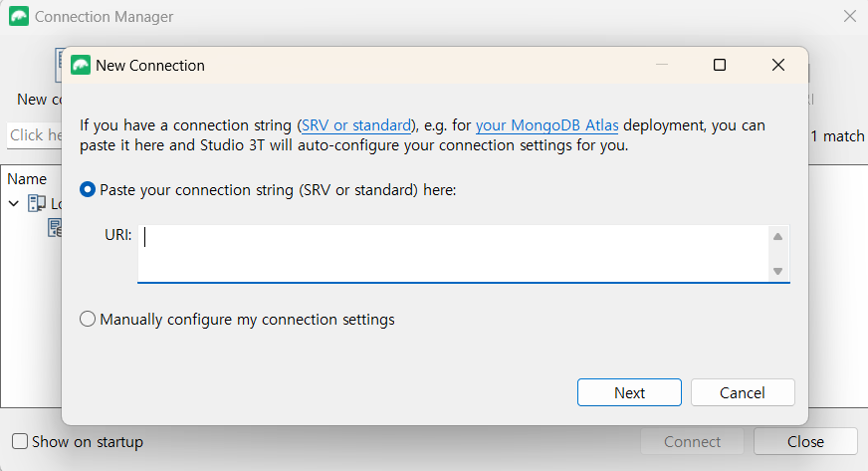This screenshot has height=471, width=868.
Task: Click the URI field scroll down arrow
Action: 778,271
